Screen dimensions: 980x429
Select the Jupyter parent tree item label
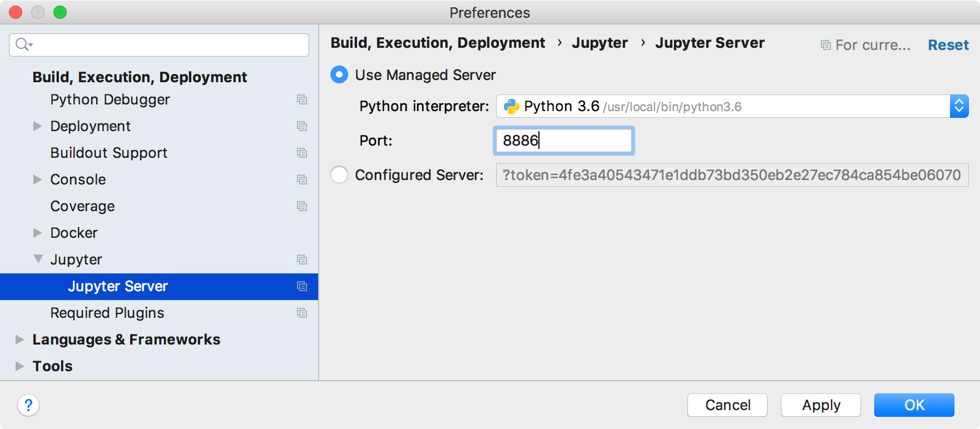click(76, 260)
